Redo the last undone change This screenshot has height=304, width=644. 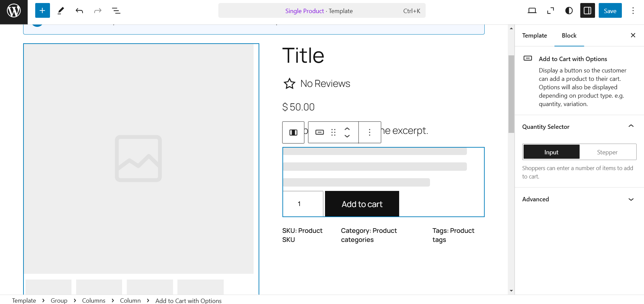point(97,10)
